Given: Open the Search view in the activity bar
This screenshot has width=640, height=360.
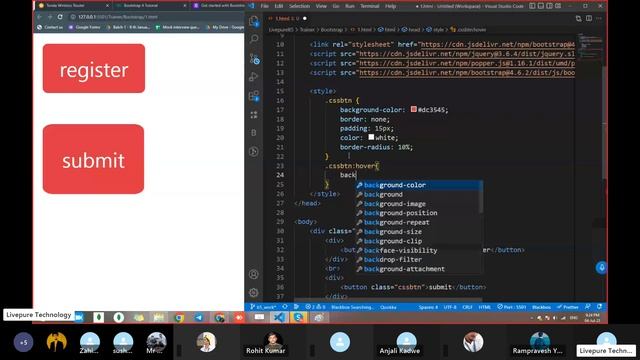Looking at the screenshot, I should [x=254, y=39].
